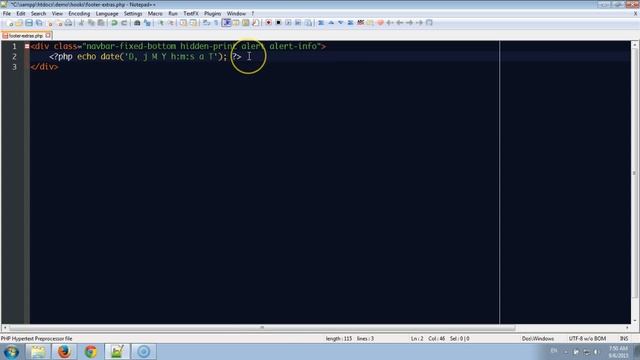Click the 'length : 115' status bar text
Image resolution: width=640 pixels, height=360 pixels.
pyautogui.click(x=339, y=338)
